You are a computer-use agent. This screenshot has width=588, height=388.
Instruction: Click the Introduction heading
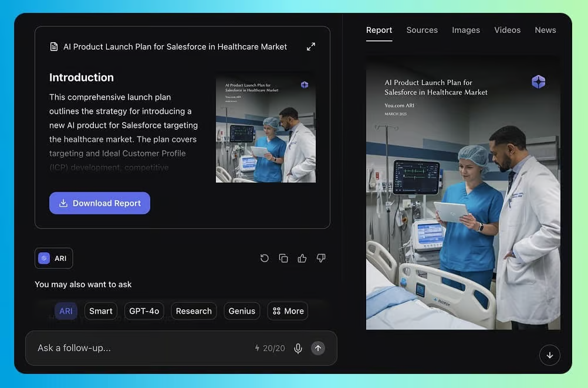[82, 77]
